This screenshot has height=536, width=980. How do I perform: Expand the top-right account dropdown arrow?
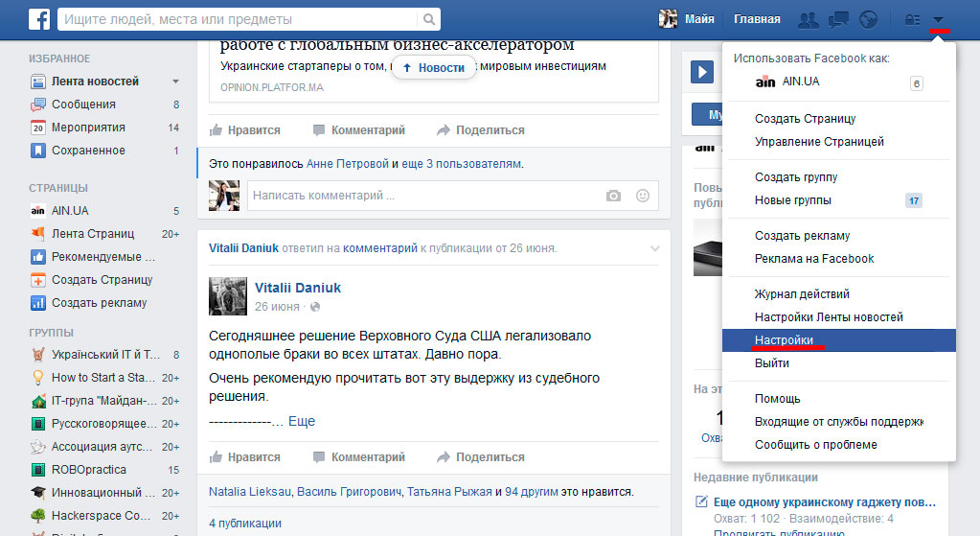pos(939,19)
